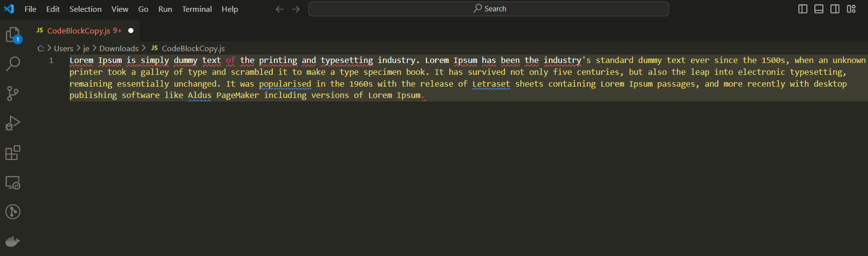Viewport: 868px width, 256px height.
Task: Open the Edit menu
Action: [x=53, y=9]
